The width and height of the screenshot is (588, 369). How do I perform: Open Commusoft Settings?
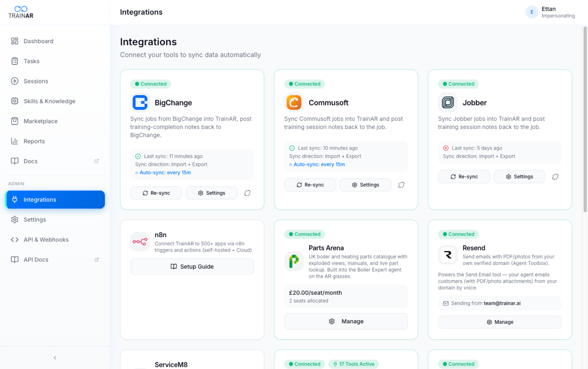pos(366,185)
